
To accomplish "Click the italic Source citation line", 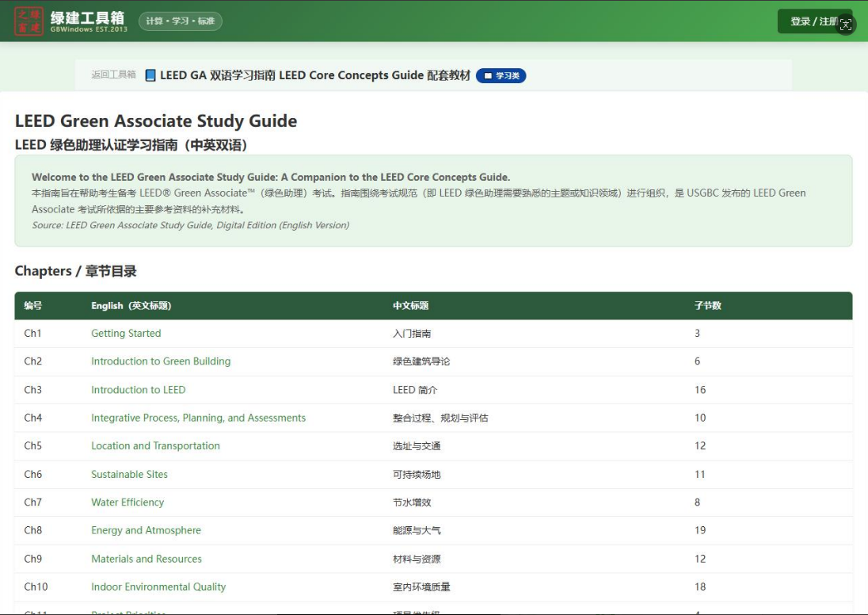I will point(190,226).
